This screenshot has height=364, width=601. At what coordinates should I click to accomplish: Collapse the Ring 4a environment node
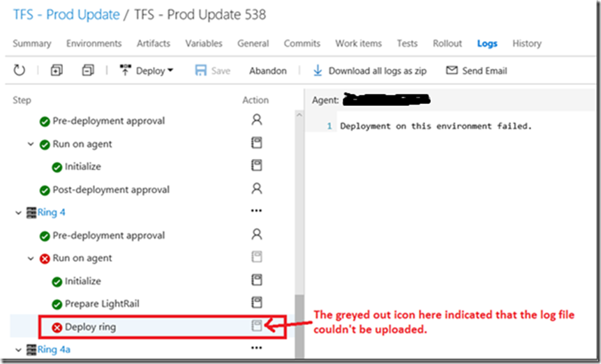pos(18,350)
